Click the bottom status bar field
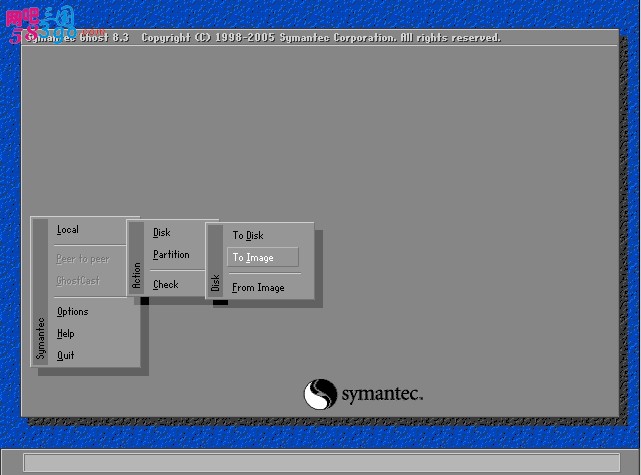 [322, 462]
